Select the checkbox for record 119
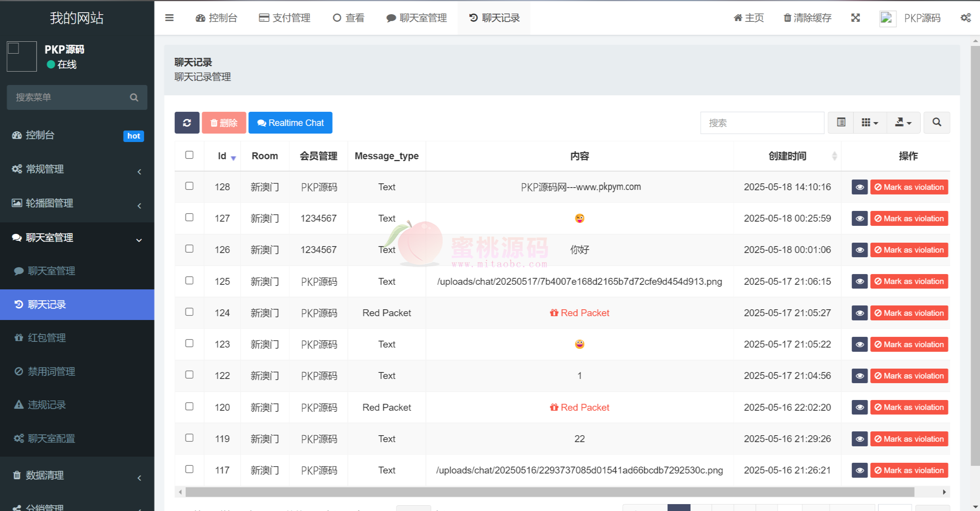The width and height of the screenshot is (980, 511). tap(189, 438)
